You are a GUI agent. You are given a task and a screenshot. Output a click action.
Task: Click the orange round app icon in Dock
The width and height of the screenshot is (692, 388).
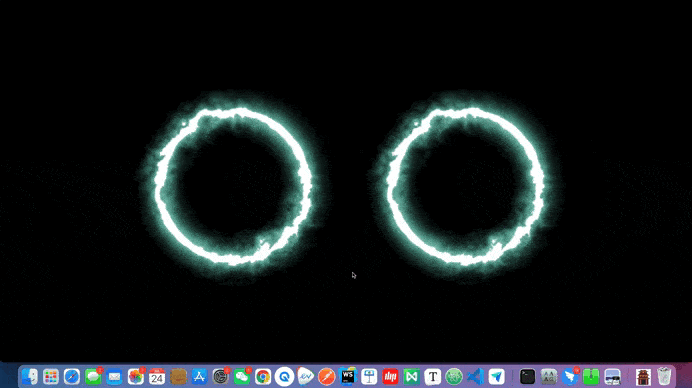(x=327, y=377)
